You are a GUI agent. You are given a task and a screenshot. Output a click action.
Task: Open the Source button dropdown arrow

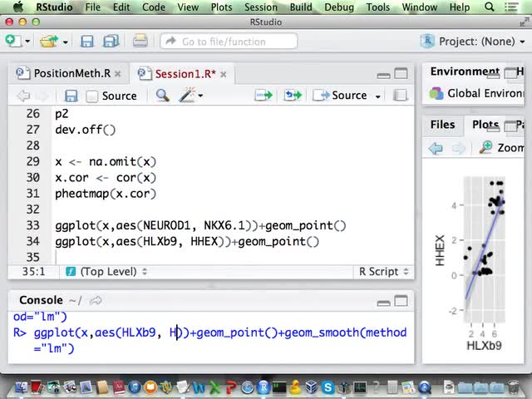(377, 96)
